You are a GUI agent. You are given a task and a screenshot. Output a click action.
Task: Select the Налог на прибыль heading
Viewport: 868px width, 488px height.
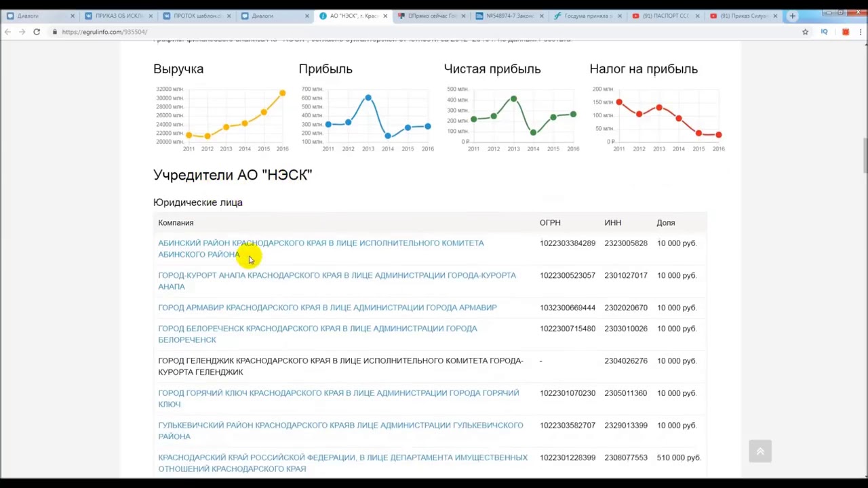(644, 69)
